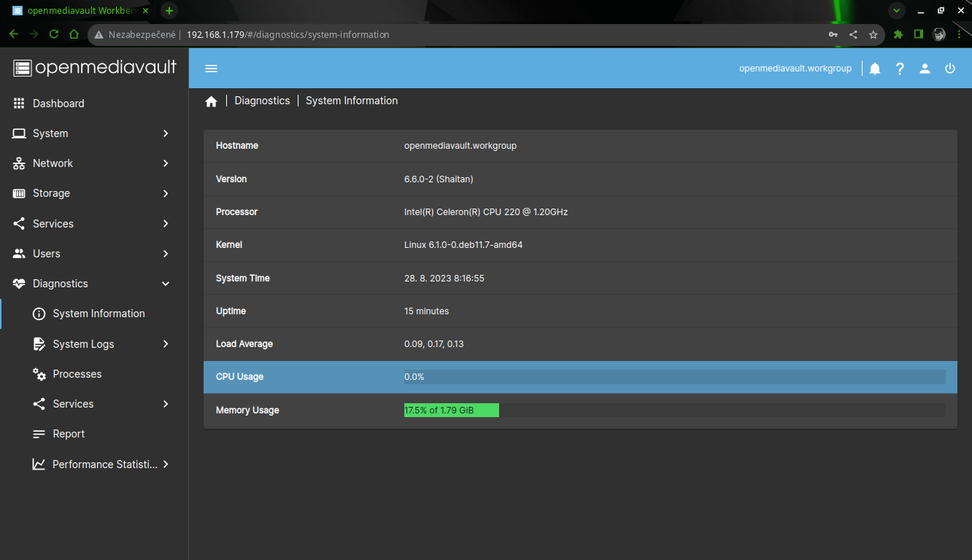Go to home via breadcrumb house icon
Image resolution: width=972 pixels, height=560 pixels.
[x=211, y=101]
